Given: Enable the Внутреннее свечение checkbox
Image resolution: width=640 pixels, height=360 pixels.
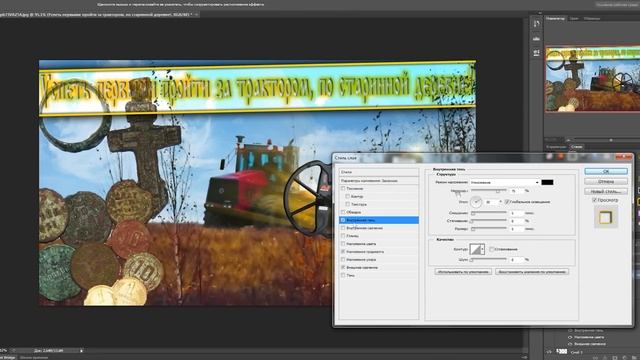Looking at the screenshot, I should pos(343,228).
